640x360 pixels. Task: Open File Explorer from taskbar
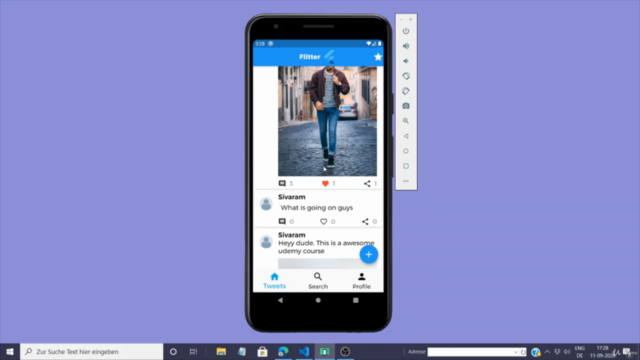[221, 351]
